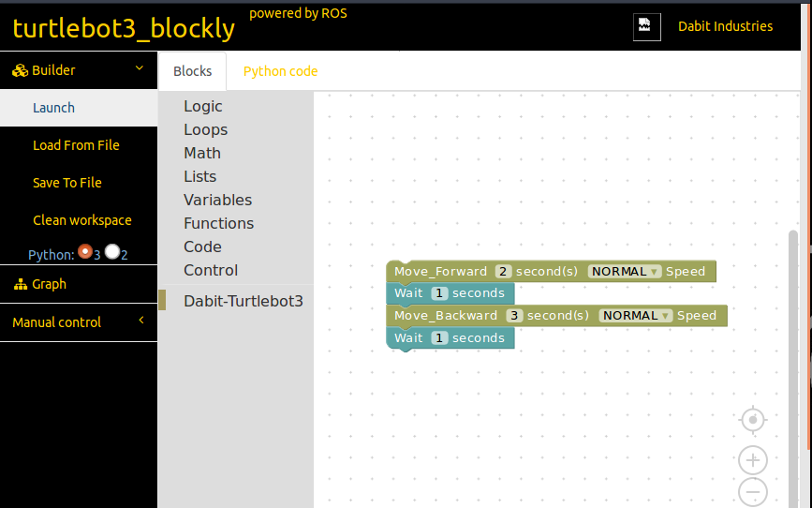The height and width of the screenshot is (508, 812).
Task: Collapse the Builder menu chevron
Action: [140, 67]
